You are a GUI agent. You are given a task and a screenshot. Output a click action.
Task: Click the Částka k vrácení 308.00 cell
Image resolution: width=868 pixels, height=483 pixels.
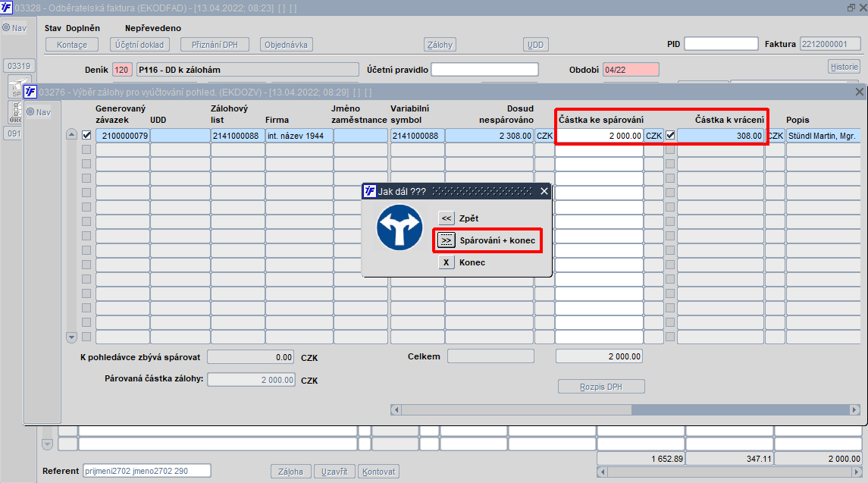pos(721,136)
